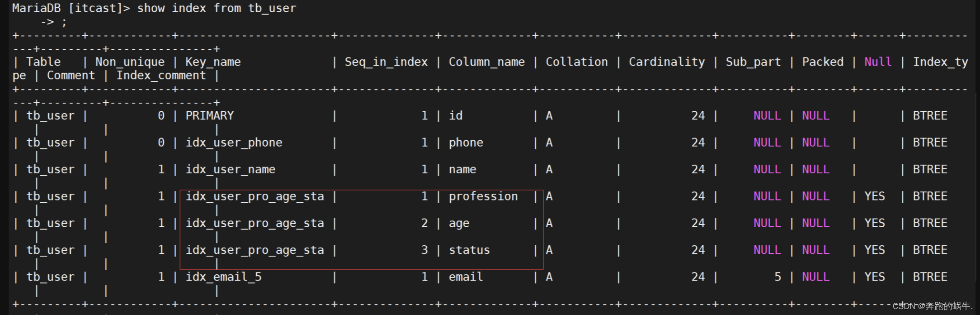This screenshot has height=315, width=980.
Task: Click 'idx_user_pro_age_sta' in the profession row
Action: (254, 196)
